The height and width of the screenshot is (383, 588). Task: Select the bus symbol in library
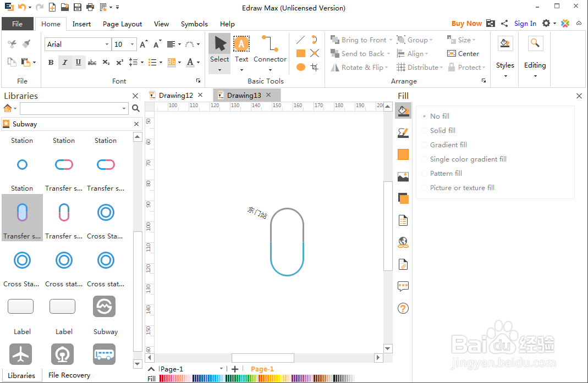click(x=105, y=354)
